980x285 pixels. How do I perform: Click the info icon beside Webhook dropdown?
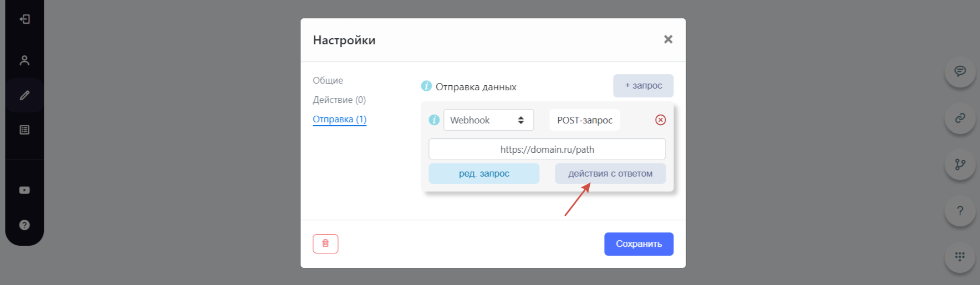(x=434, y=120)
